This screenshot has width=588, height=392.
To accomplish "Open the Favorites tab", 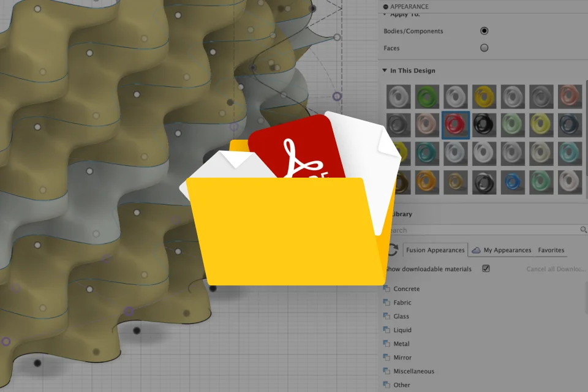I will [x=551, y=250].
